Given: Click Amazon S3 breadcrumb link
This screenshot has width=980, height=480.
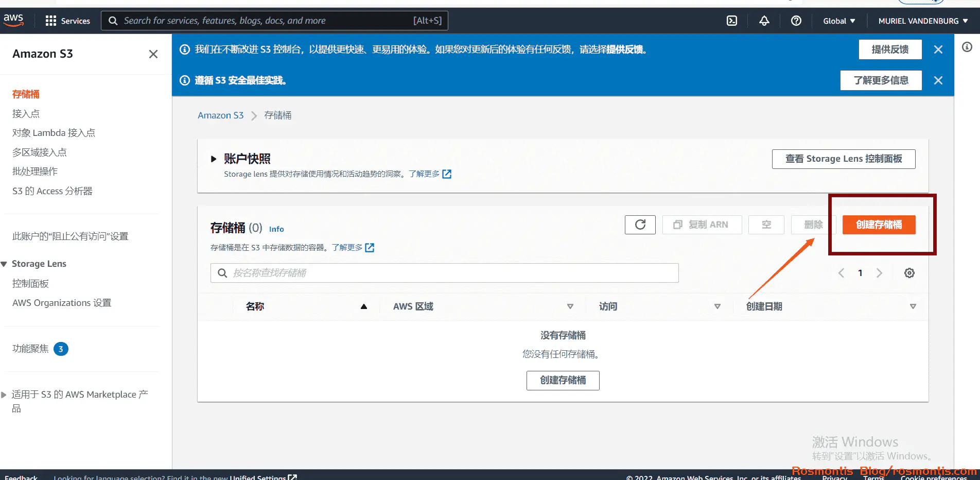Looking at the screenshot, I should 221,115.
